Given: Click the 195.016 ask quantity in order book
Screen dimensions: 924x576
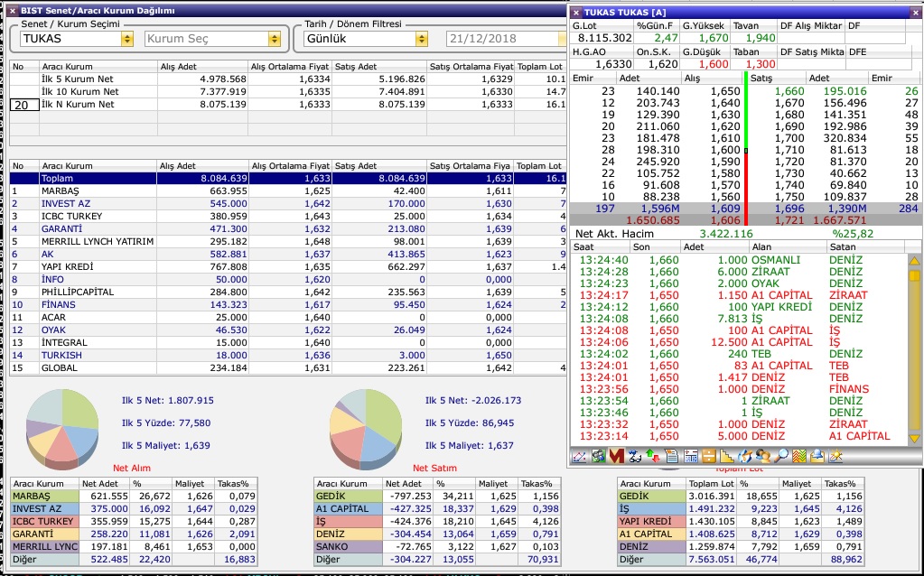Looking at the screenshot, I should click(845, 91).
